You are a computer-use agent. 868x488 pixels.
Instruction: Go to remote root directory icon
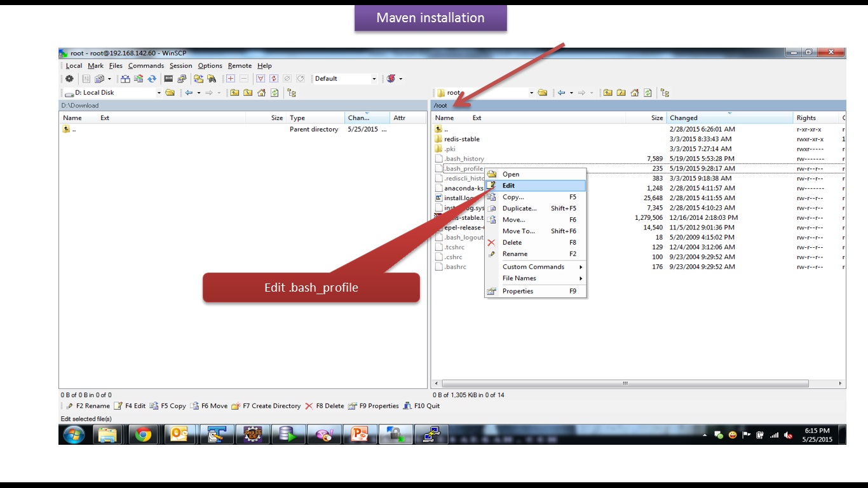pyautogui.click(x=621, y=93)
